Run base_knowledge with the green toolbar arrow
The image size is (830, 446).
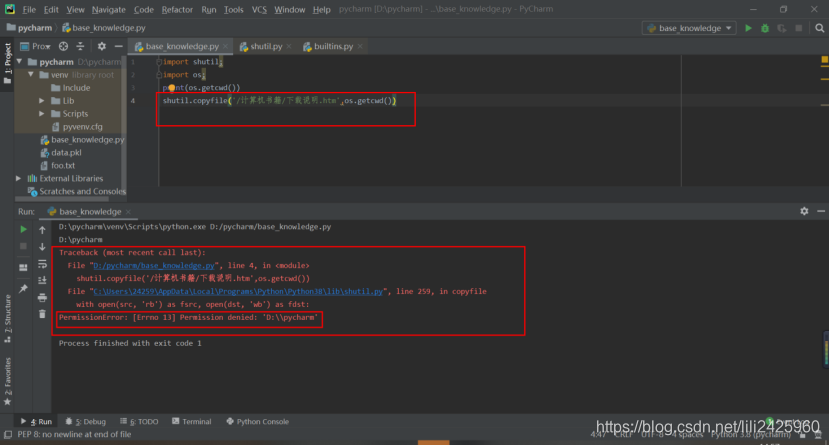[x=748, y=28]
